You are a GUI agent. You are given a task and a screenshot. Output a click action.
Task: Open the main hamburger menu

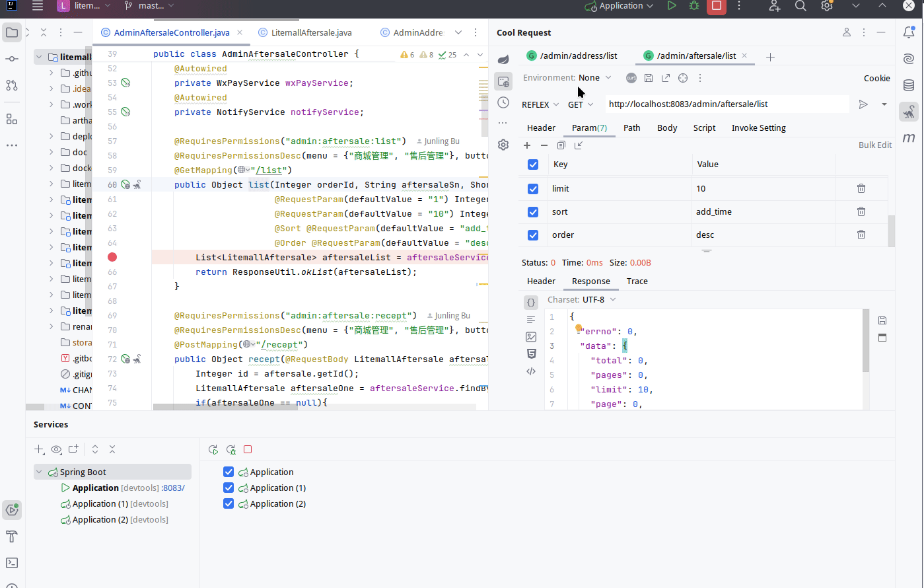(38, 6)
